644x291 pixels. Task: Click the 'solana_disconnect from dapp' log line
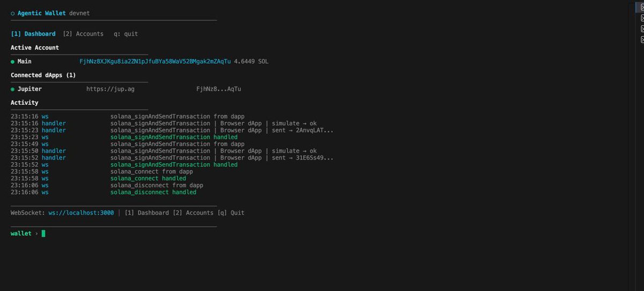click(x=157, y=185)
